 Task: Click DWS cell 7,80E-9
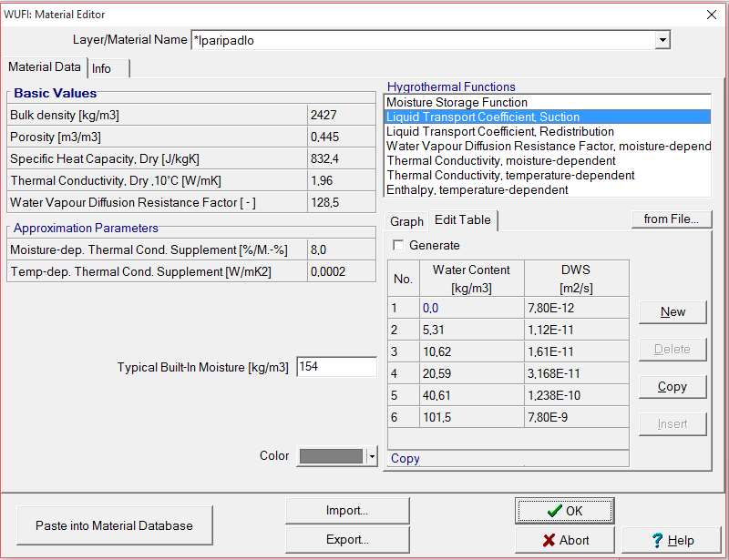(577, 417)
